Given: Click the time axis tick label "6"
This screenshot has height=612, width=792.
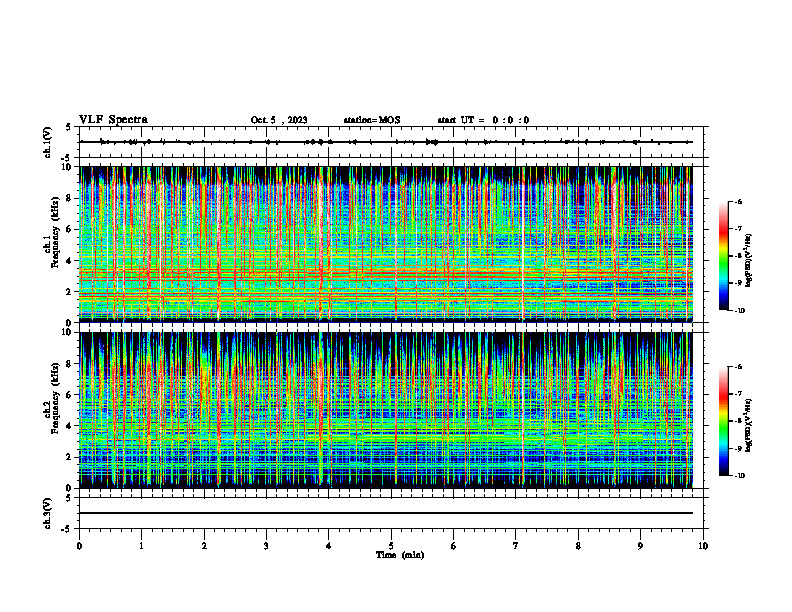Looking at the screenshot, I should click(x=454, y=546).
